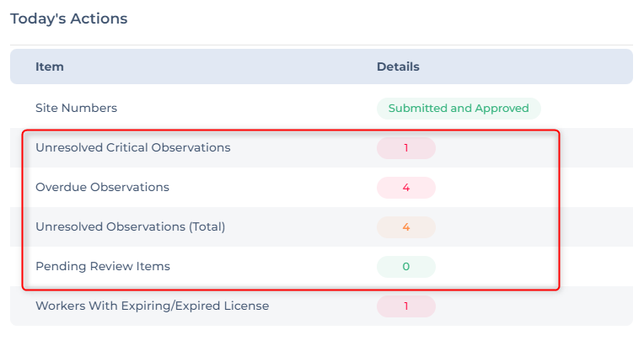Open Workers With Expiring/Expired License item

(152, 306)
